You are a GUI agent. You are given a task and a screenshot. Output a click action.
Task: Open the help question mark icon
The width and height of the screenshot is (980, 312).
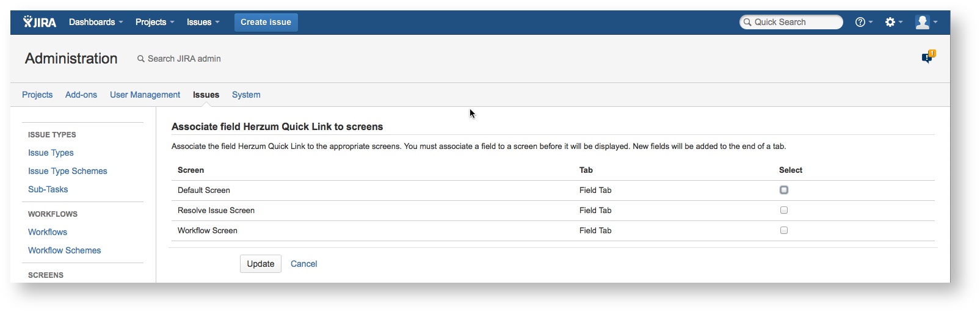tap(860, 22)
